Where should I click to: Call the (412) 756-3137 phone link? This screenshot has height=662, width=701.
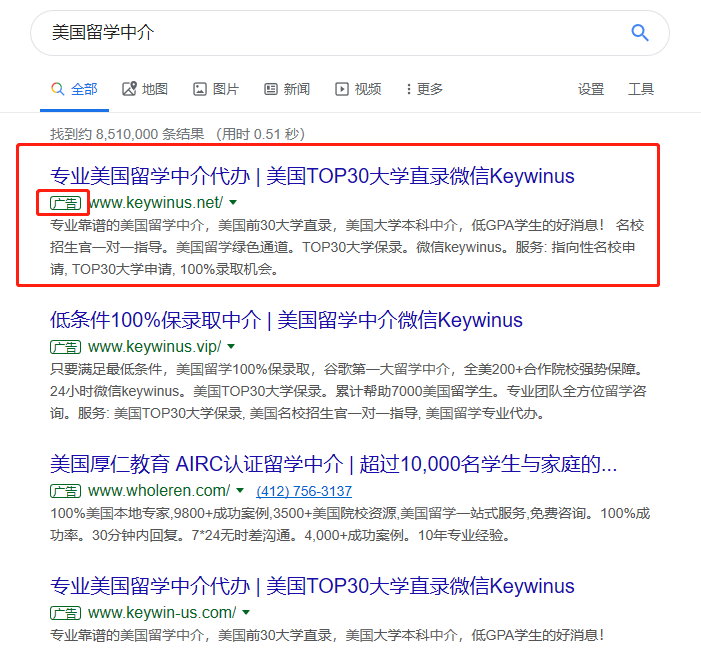[x=304, y=491]
